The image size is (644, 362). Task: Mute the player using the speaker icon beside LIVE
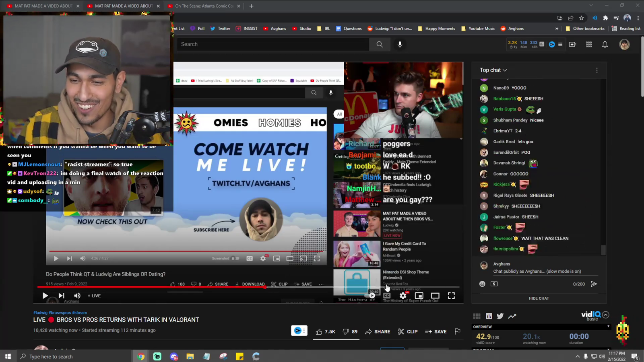coord(77,296)
